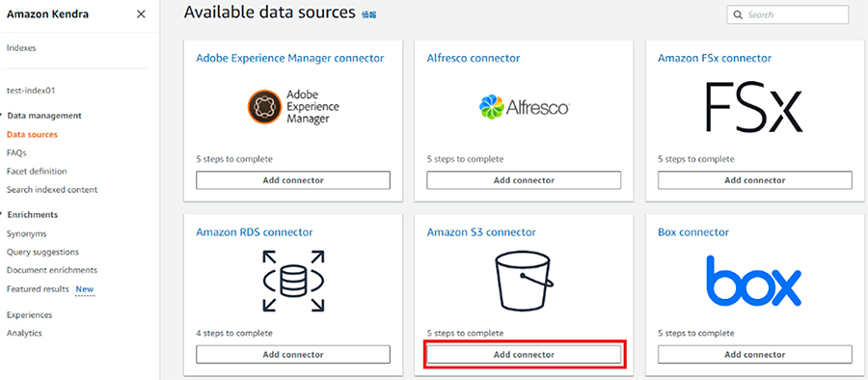Click the Amazon RDS database icon

293,281
